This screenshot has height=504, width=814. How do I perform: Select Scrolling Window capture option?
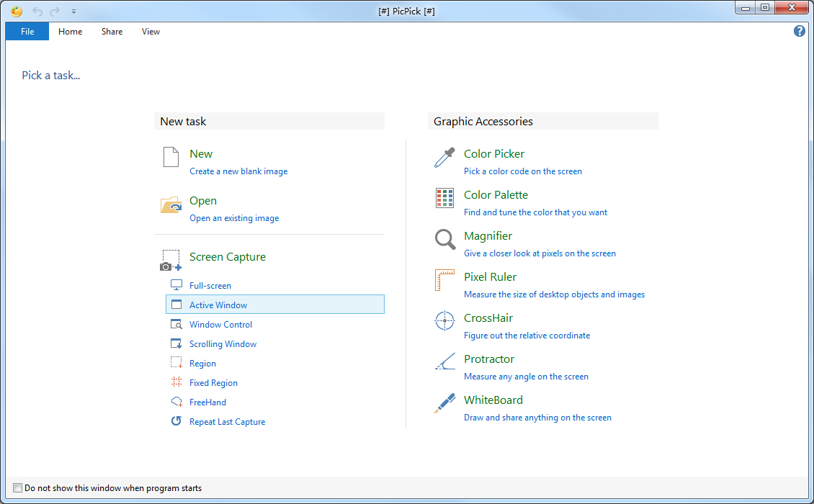click(x=223, y=344)
